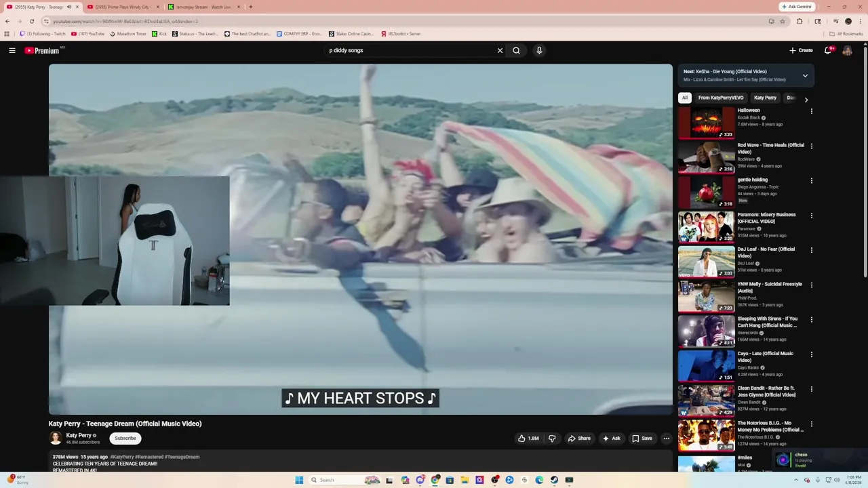Open Following - Twitch bookmark

(43, 33)
